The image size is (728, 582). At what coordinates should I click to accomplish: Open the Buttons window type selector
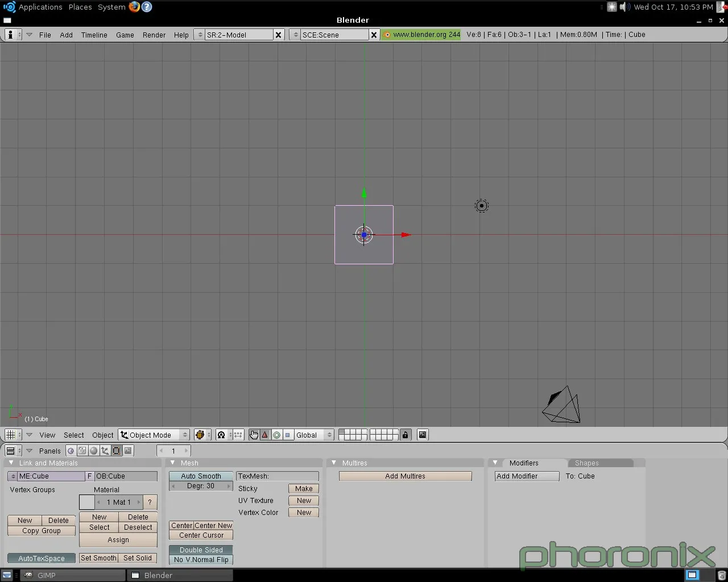(13, 451)
